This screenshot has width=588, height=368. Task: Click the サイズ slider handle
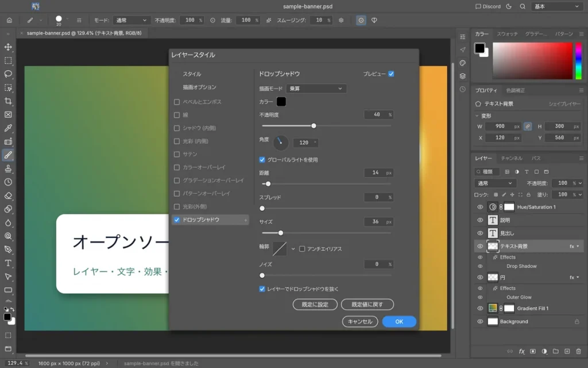click(280, 233)
